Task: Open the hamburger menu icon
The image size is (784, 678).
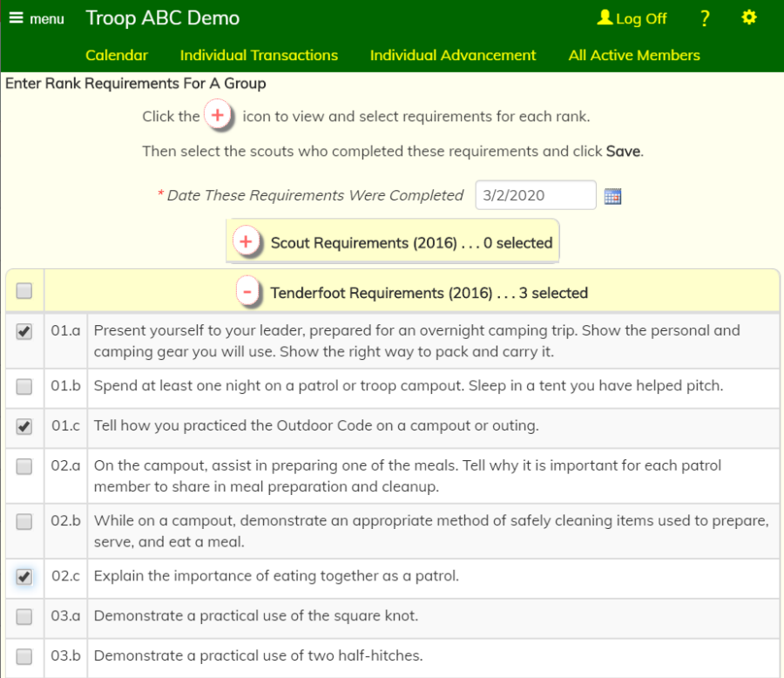Action: (x=16, y=18)
